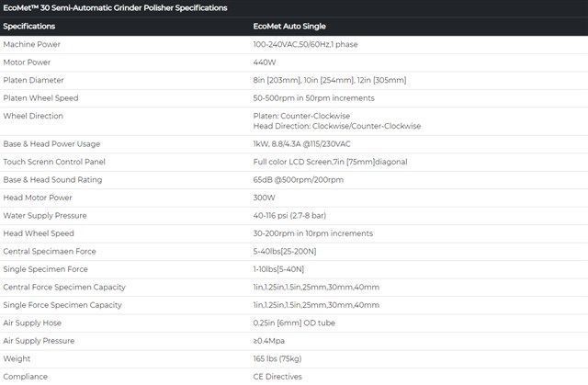This screenshot has height=385, width=588.
Task: Select the Specifications column header
Action: pyautogui.click(x=29, y=27)
